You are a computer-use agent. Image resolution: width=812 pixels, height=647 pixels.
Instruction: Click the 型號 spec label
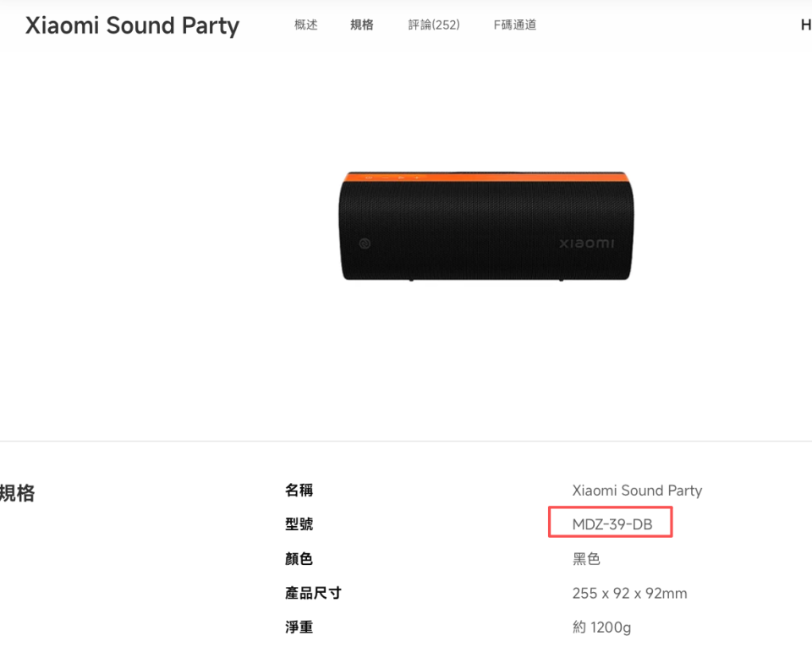pos(299,524)
